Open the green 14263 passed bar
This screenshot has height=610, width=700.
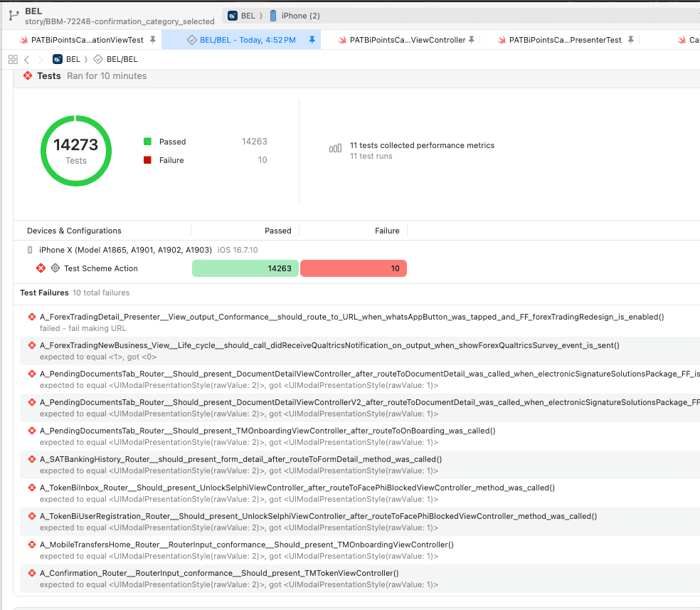(x=245, y=268)
